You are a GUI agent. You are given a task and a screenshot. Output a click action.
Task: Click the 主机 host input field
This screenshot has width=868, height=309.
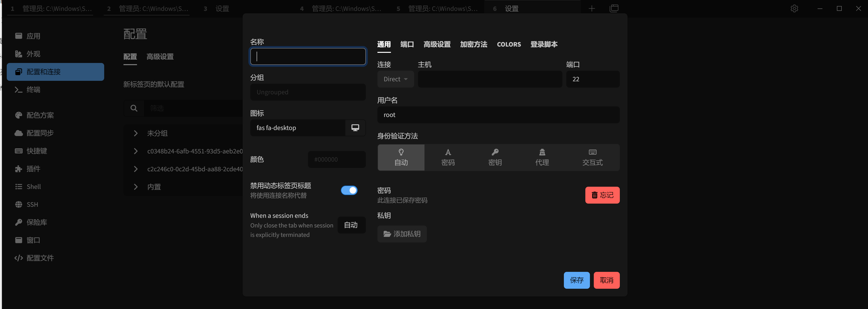(490, 79)
